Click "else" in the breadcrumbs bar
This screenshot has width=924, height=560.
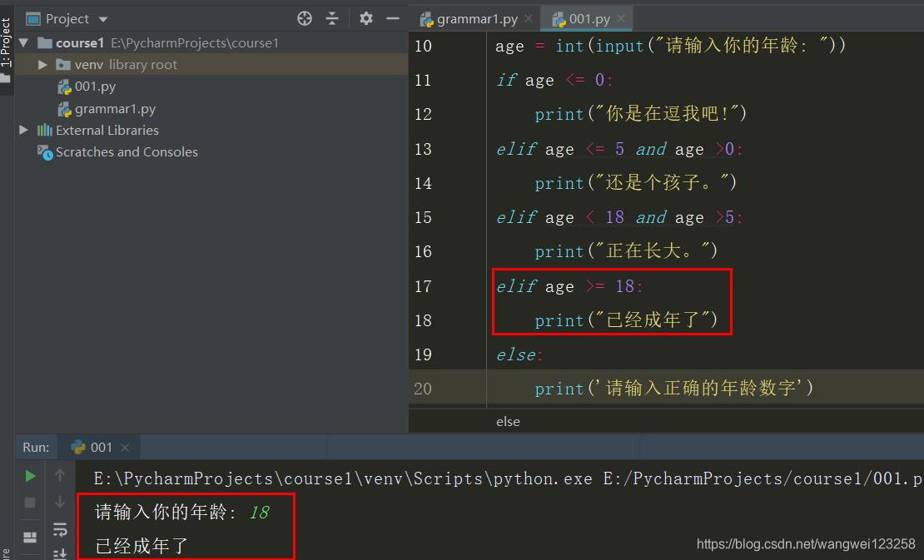508,421
